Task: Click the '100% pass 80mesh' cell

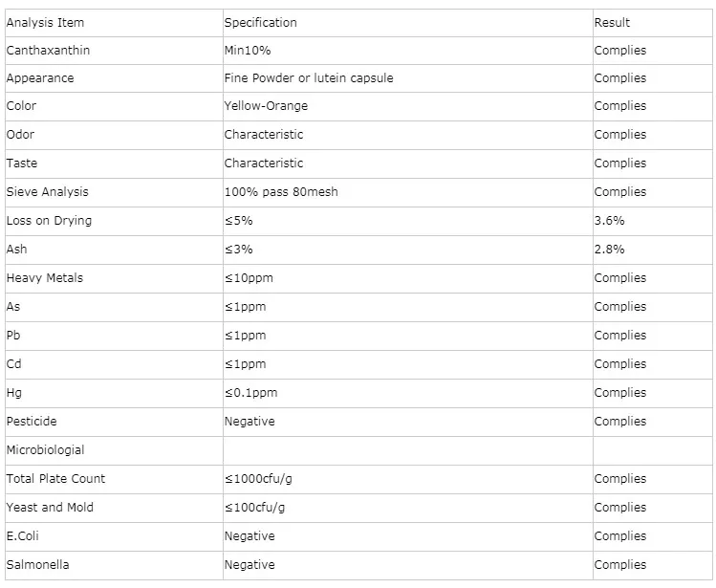Action: 281,192
